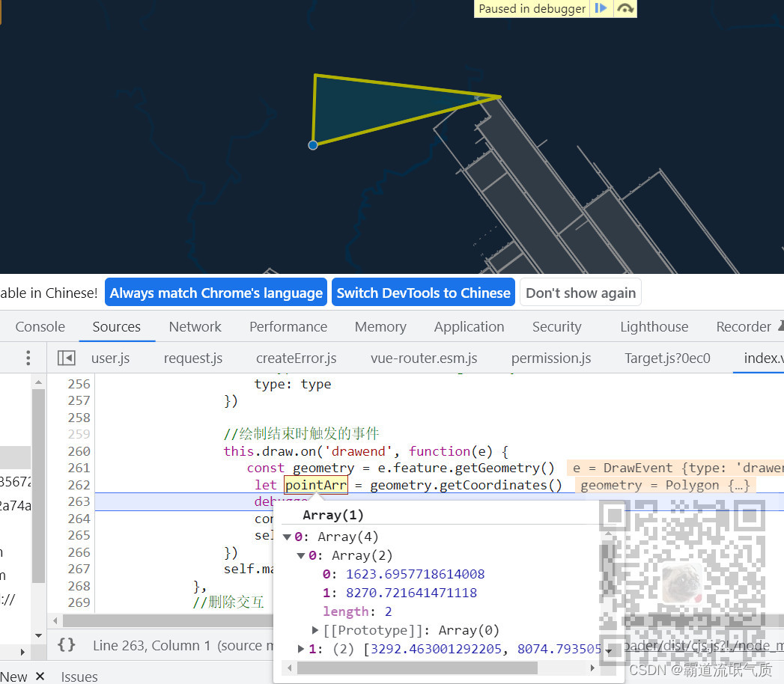Open the Performance tab
The width and height of the screenshot is (784, 684).
coord(288,327)
